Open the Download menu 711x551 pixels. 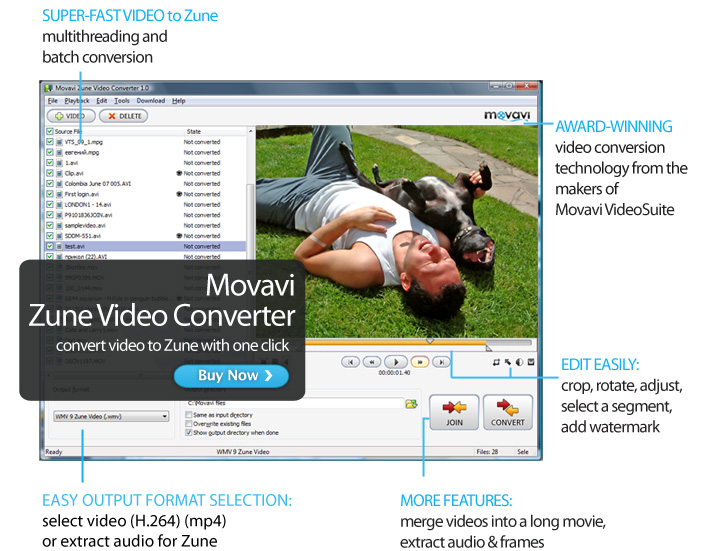tap(151, 101)
